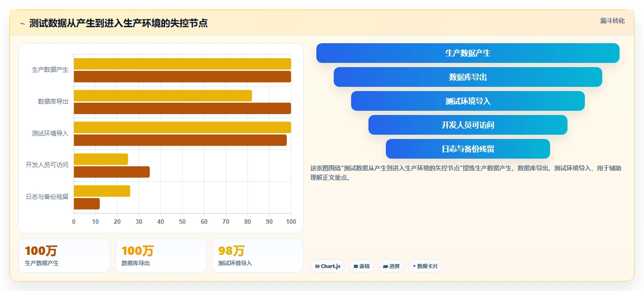644x291 pixels.
Task: Click the 数据卡片 tag chip
Action: (x=425, y=266)
